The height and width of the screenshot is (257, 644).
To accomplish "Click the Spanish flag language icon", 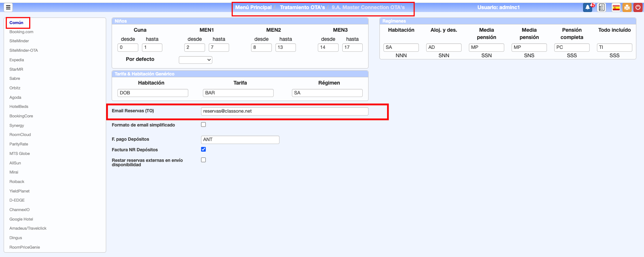I will [x=616, y=8].
